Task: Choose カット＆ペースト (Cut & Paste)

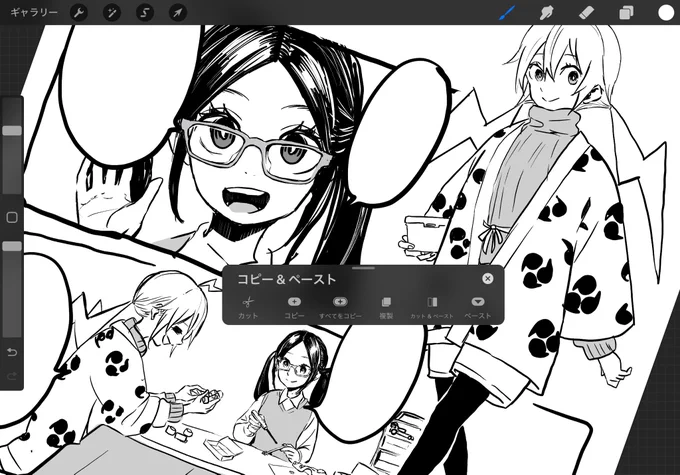Action: 432,307
